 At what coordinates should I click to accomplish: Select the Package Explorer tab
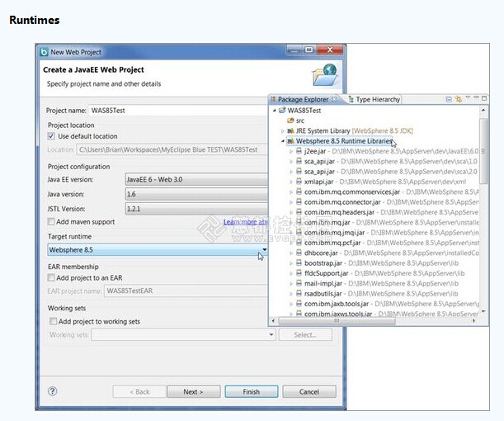coord(302,99)
